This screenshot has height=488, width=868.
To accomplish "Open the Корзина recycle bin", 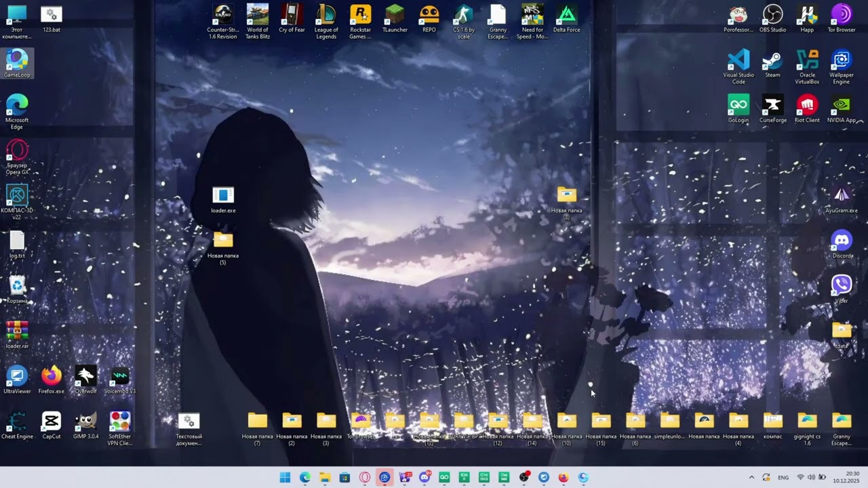I will coord(17,290).
